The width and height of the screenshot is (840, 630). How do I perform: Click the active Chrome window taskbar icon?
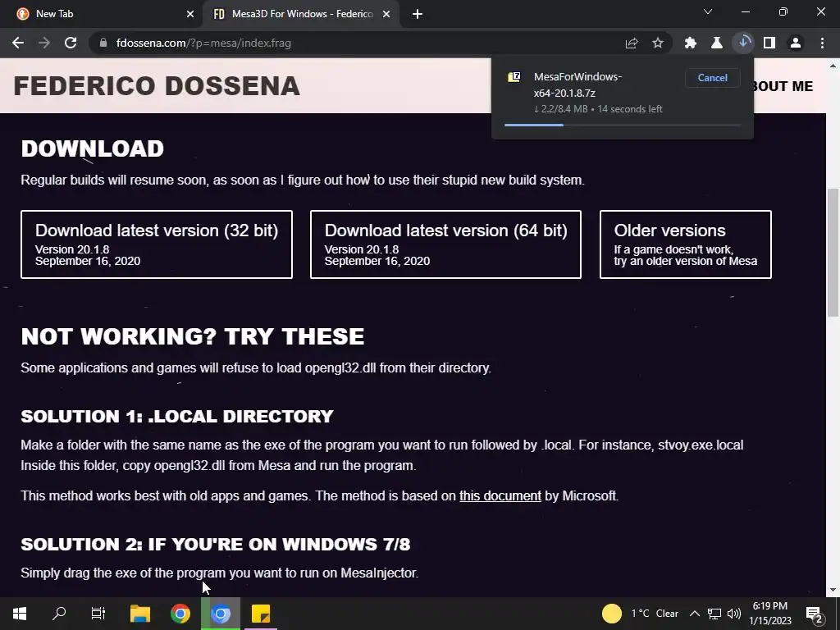[221, 614]
